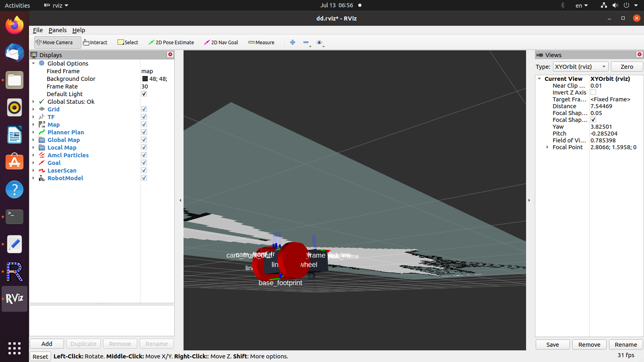644x362 pixels.
Task: Pick the 2D Nav Goal tool
Action: (221, 42)
